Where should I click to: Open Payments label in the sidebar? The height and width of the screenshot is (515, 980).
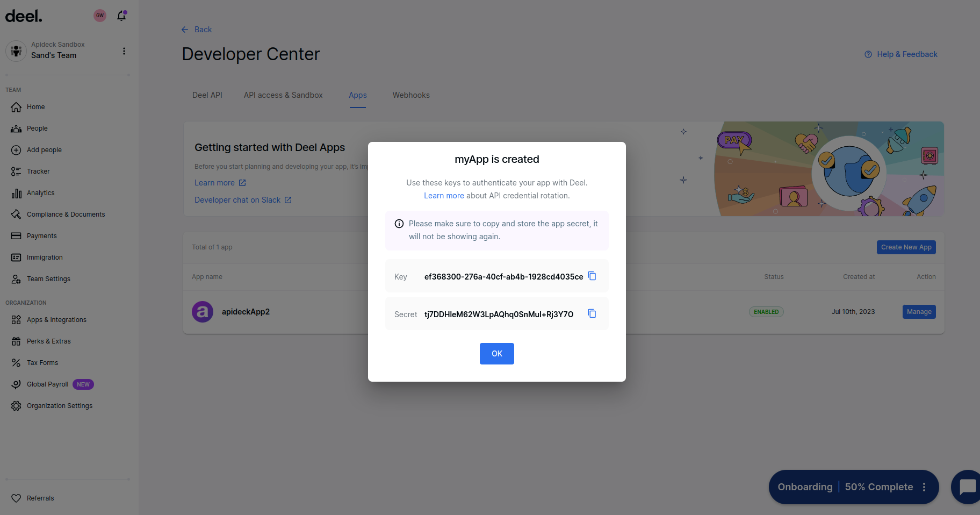pos(42,236)
